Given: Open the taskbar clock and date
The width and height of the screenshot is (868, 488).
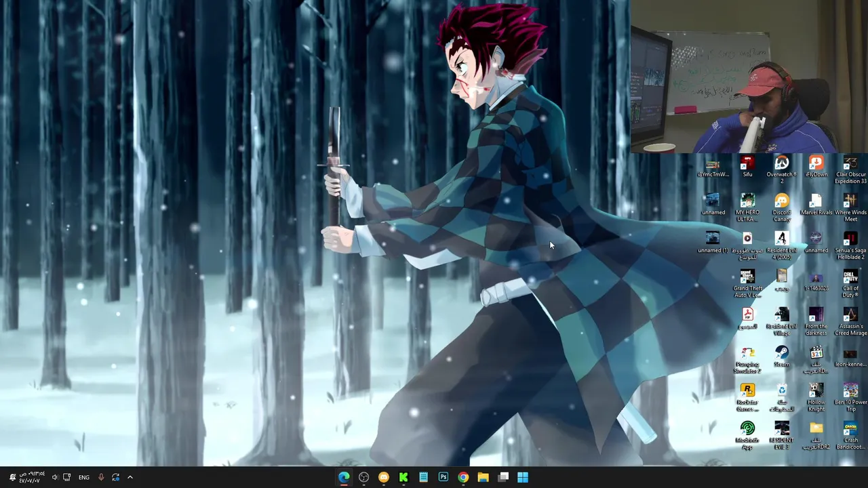Looking at the screenshot, I should point(32,477).
